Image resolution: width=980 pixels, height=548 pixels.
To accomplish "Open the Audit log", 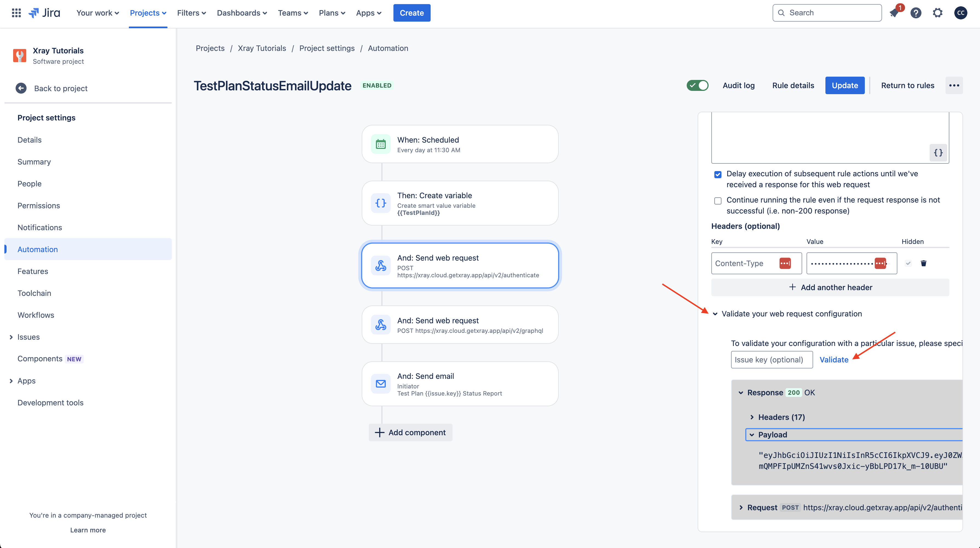I will pyautogui.click(x=738, y=85).
